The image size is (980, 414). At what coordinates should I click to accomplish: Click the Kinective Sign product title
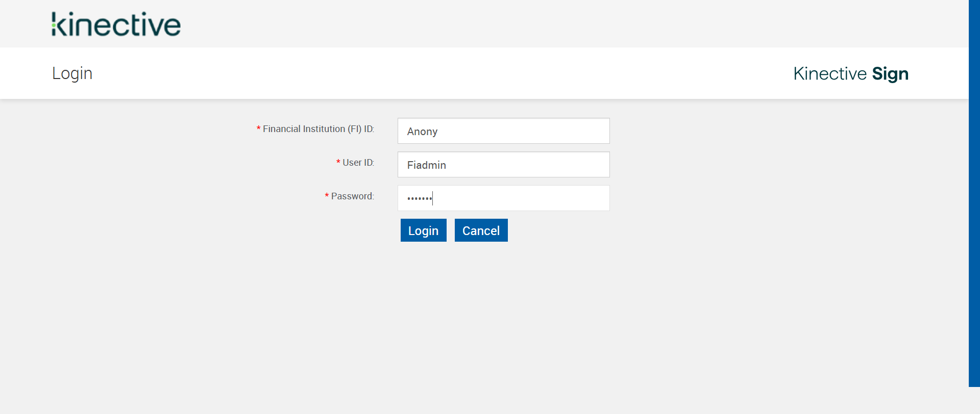coord(851,74)
